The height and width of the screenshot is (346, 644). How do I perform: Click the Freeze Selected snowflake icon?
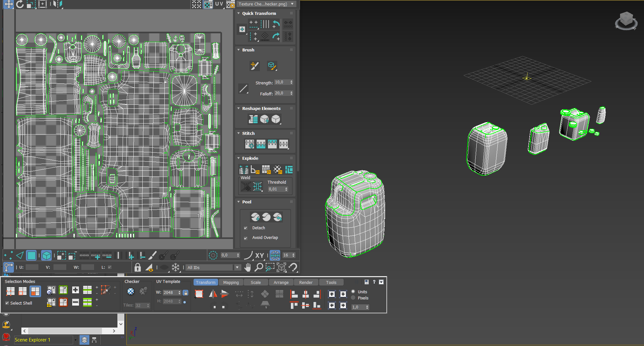tap(175, 267)
